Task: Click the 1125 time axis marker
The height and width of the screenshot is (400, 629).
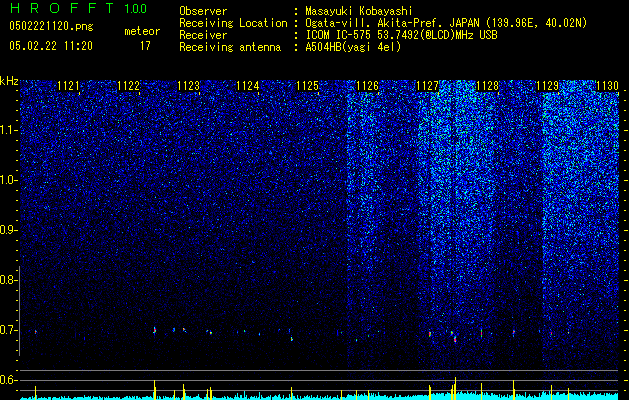Action: coord(307,86)
